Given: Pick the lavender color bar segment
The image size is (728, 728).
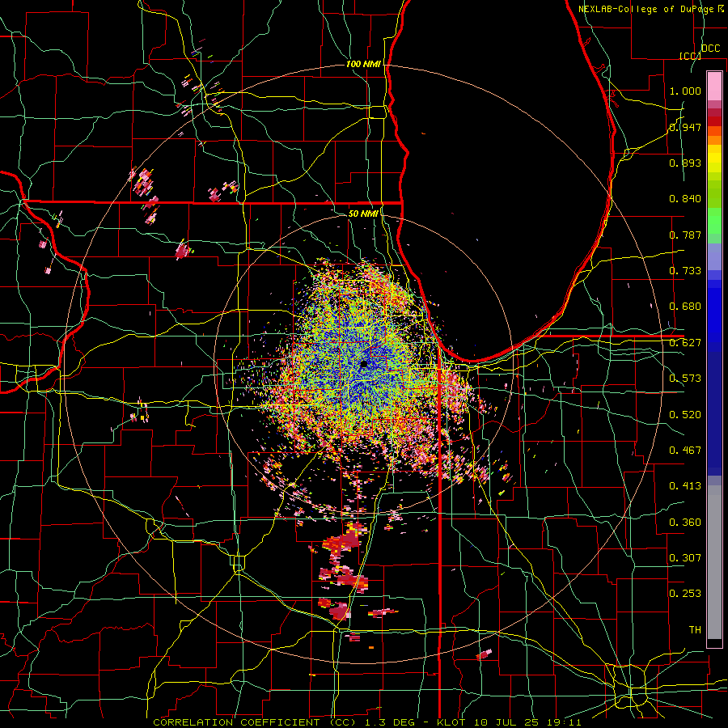Looking at the screenshot, I should (x=714, y=256).
